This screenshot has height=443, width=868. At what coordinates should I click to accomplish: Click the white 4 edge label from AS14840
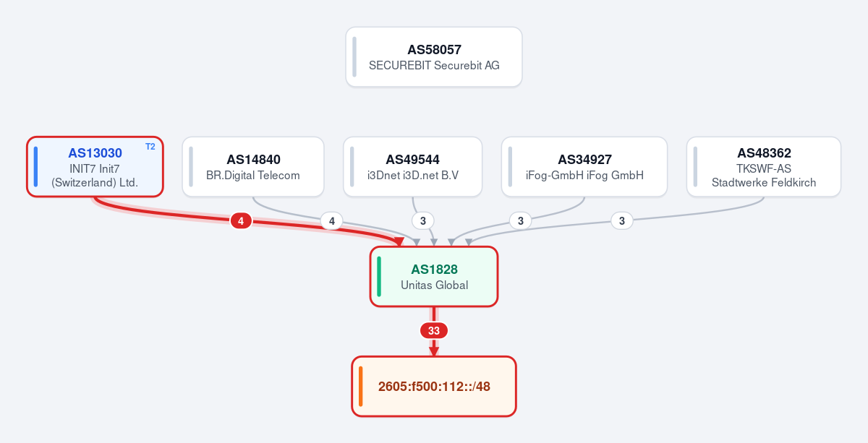pyautogui.click(x=331, y=220)
